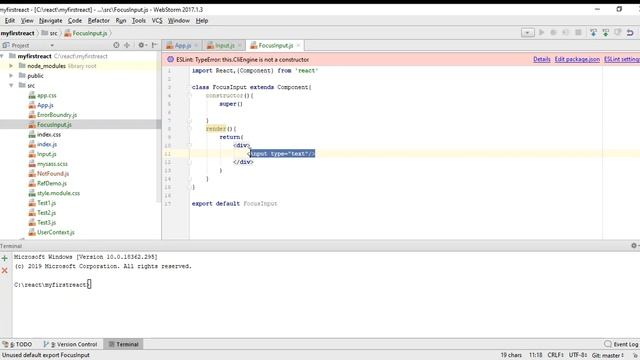This screenshot has height=360, width=640.
Task: Select style.module.css in the project tree
Action: (58, 193)
